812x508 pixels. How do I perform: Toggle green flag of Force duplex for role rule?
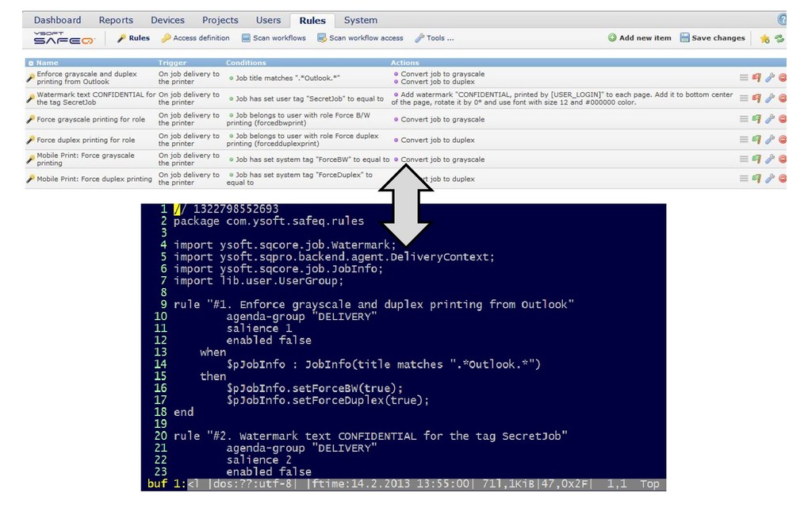point(756,140)
